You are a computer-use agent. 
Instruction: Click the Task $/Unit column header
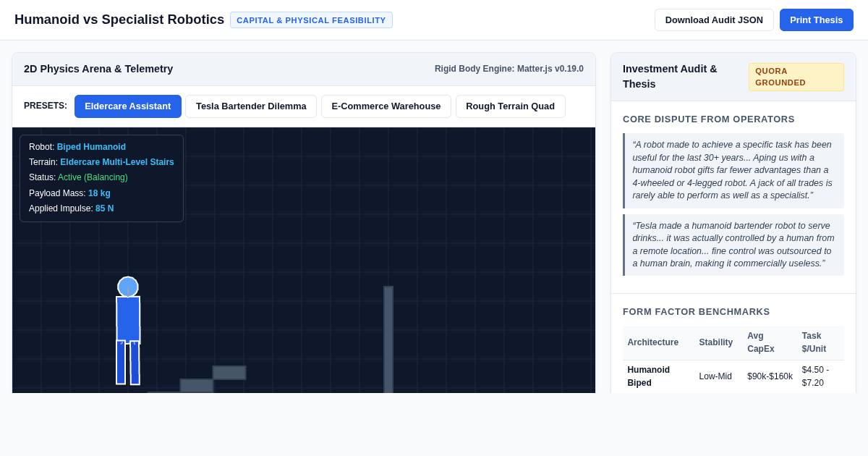pyautogui.click(x=814, y=342)
